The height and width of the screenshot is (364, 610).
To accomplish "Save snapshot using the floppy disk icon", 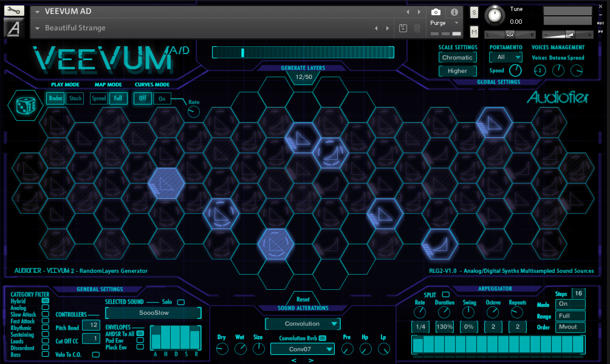I will 403,28.
